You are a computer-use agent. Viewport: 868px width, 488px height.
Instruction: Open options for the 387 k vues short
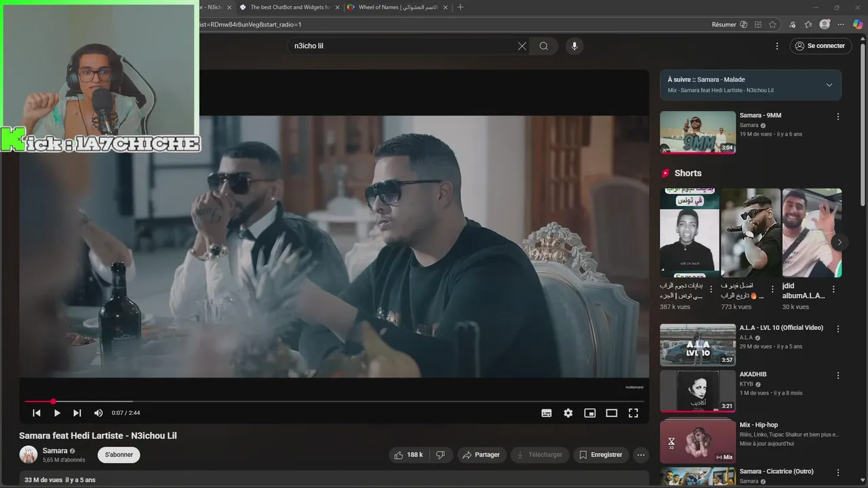tap(711, 289)
